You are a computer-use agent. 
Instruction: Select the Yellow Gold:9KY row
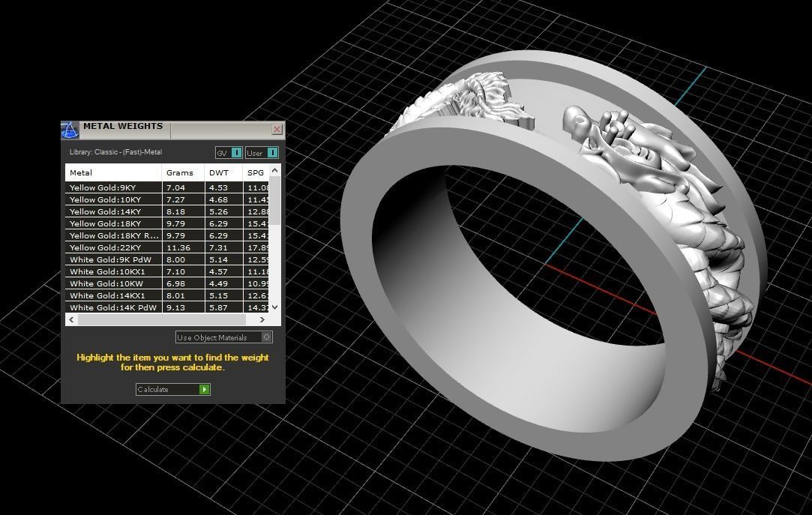166,187
